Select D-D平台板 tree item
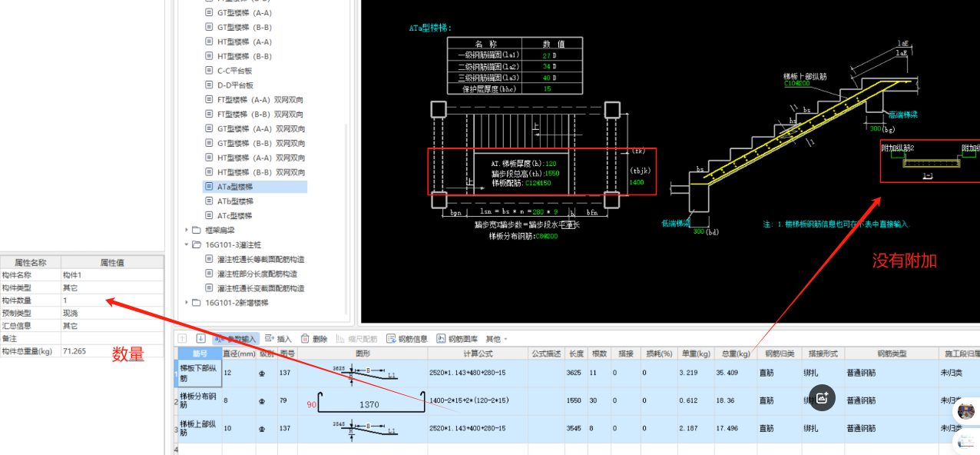This screenshot has width=980, height=455. coord(235,85)
